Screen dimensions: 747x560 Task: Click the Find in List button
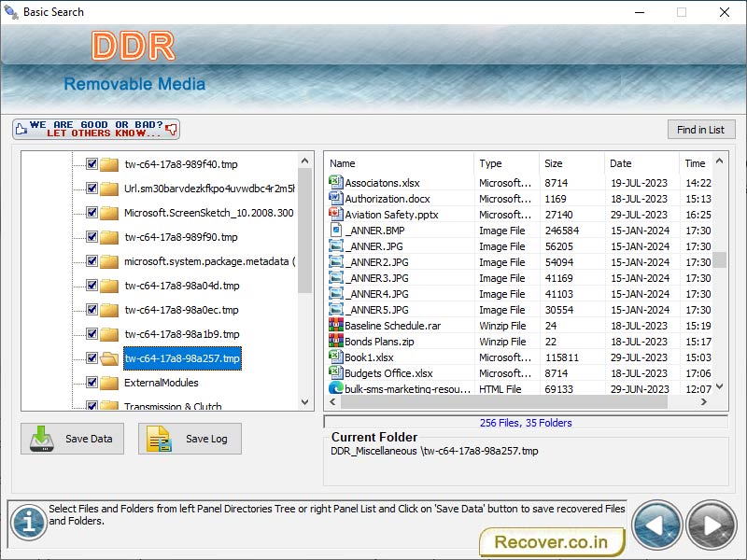click(x=701, y=129)
